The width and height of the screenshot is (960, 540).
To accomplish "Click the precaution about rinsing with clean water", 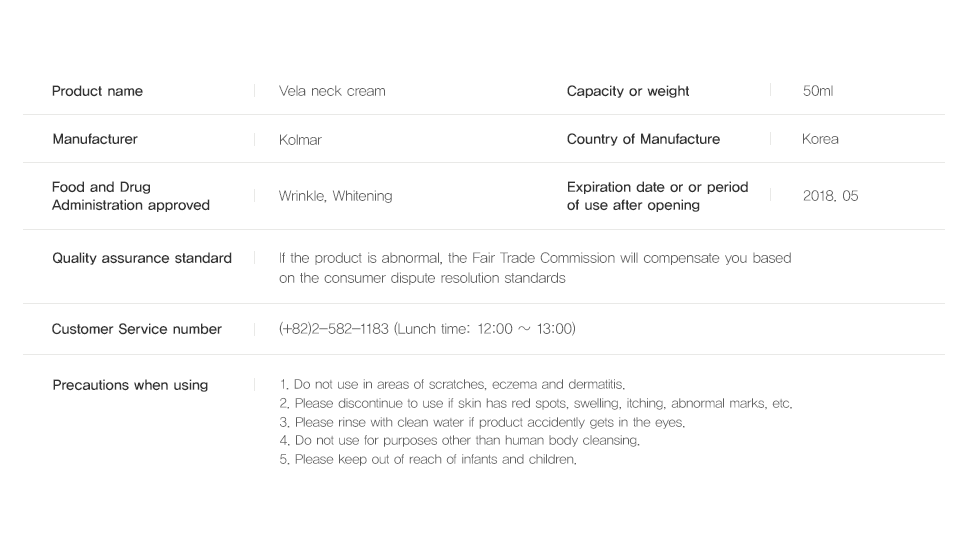I will click(482, 422).
